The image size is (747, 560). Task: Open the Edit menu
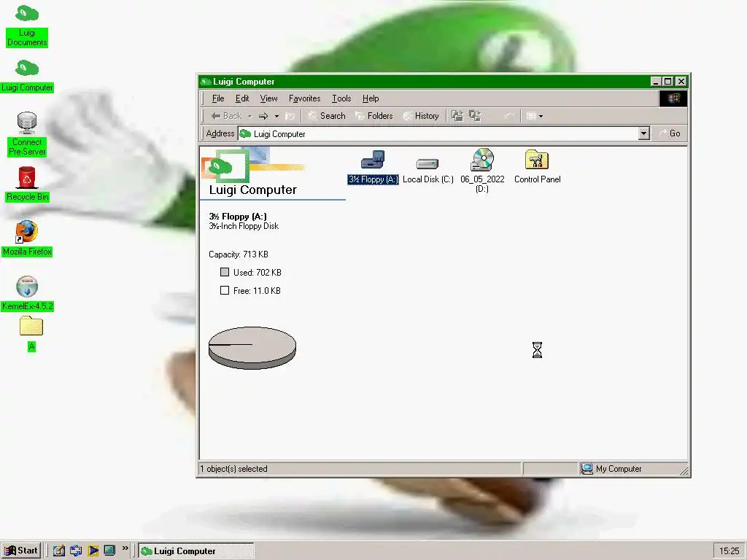point(242,98)
